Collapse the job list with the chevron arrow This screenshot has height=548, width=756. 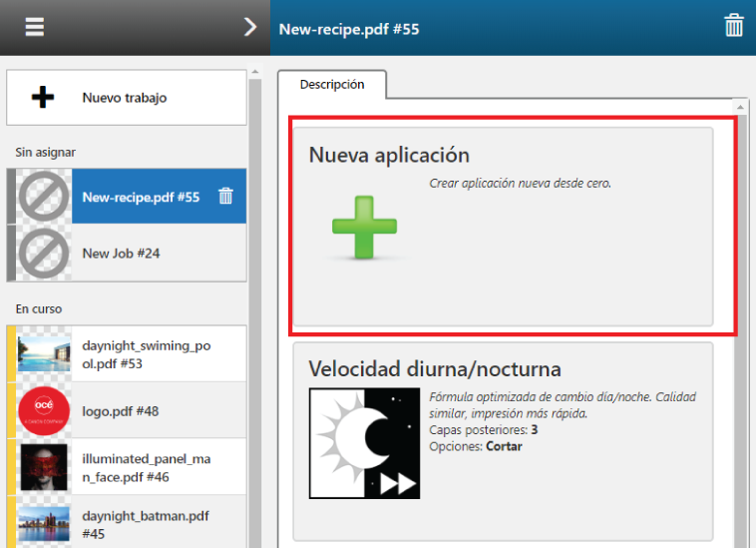[249, 27]
